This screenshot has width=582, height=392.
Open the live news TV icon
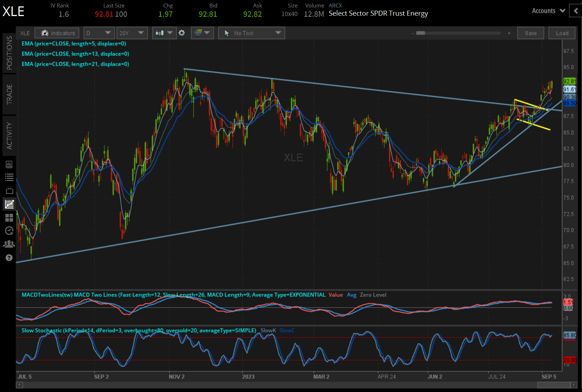9,190
